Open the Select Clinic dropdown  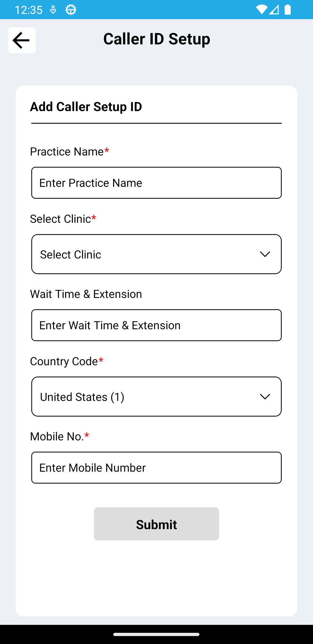point(145,254)
